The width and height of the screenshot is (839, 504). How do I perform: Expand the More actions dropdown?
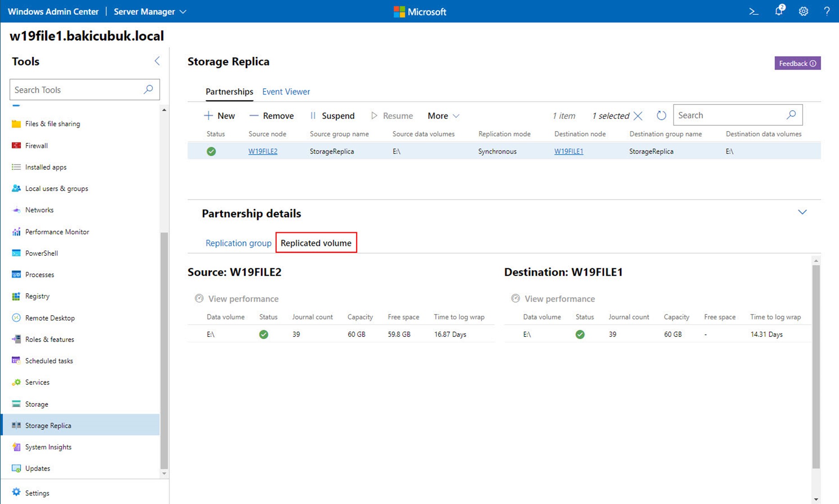pos(444,116)
